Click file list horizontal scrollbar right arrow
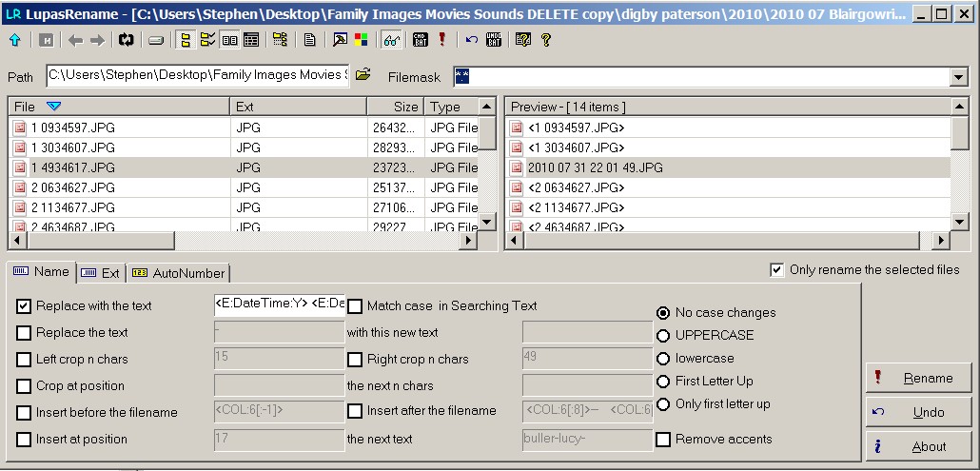The image size is (980, 471). [x=469, y=241]
